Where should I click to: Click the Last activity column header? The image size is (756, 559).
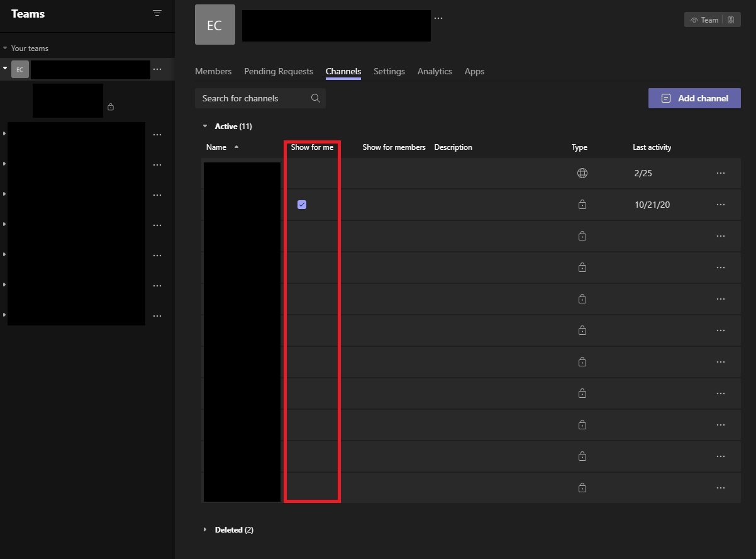click(652, 147)
